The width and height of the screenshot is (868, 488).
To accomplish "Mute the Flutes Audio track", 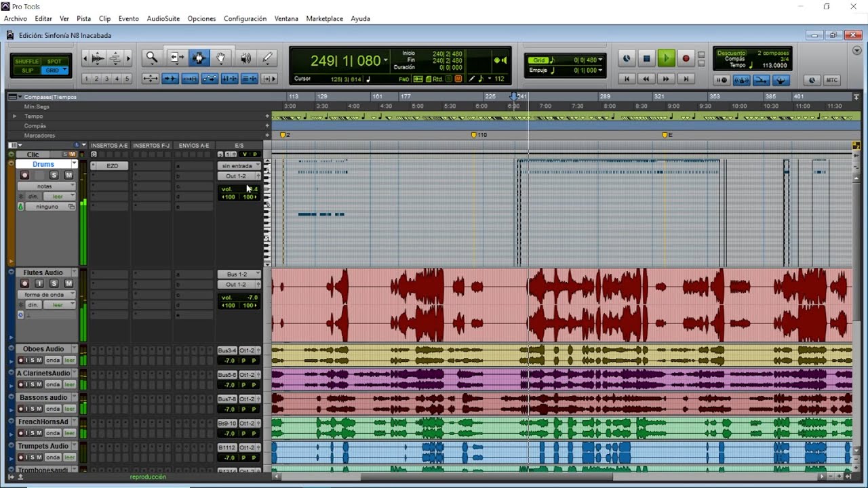I will [68, 283].
